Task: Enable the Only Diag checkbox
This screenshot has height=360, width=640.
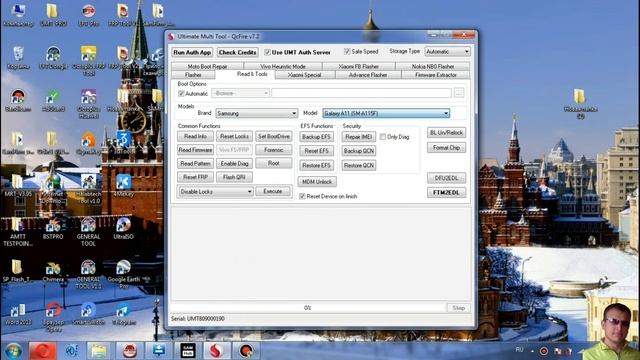Action: [x=383, y=137]
